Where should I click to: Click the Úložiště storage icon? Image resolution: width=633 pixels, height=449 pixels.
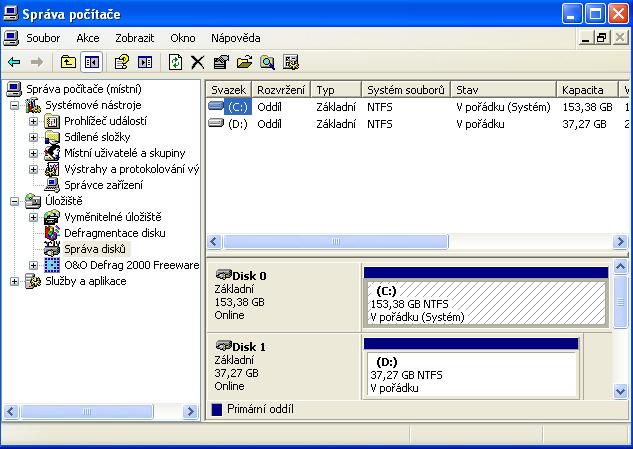click(x=33, y=201)
